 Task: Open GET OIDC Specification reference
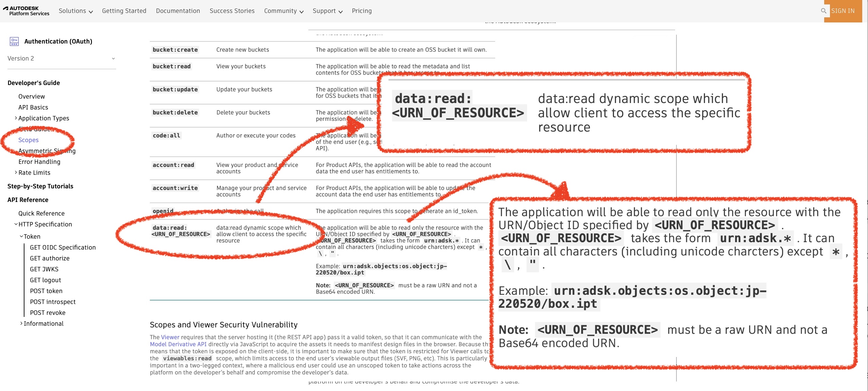[63, 248]
